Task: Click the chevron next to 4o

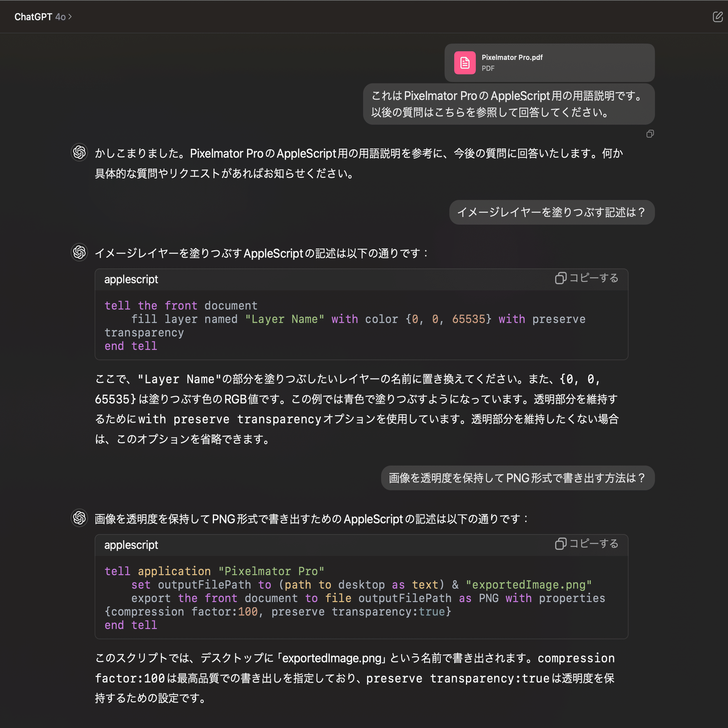Action: point(70,17)
